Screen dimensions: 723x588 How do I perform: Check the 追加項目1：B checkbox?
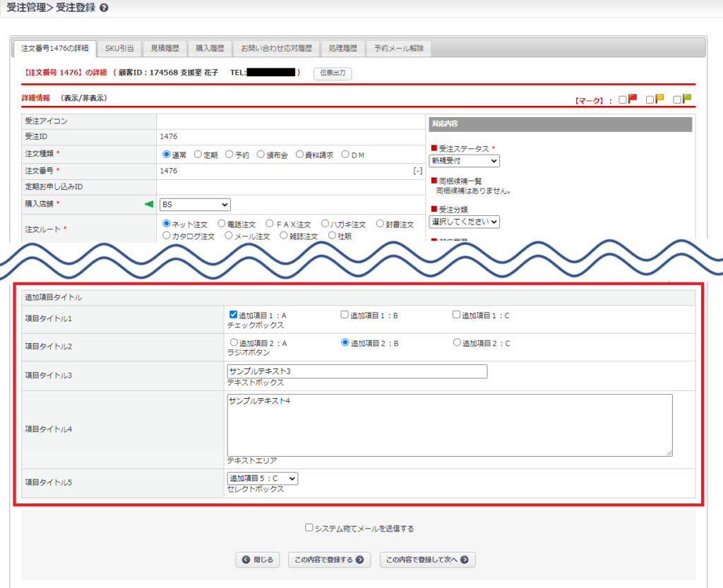[x=345, y=315]
